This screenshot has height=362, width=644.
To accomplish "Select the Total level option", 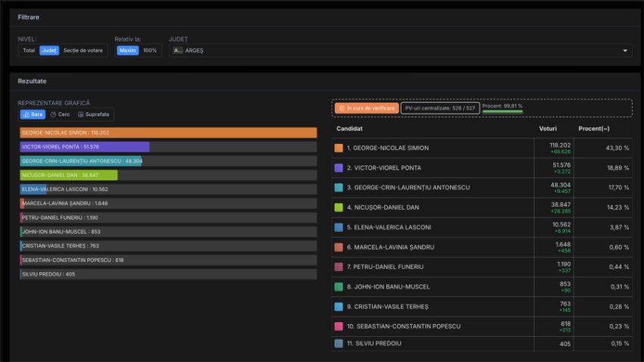I will pyautogui.click(x=29, y=51).
